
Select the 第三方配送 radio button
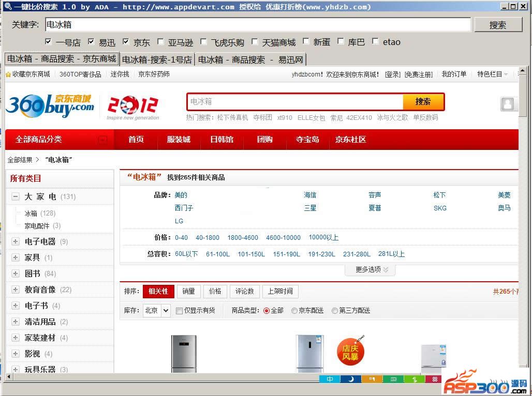click(334, 311)
